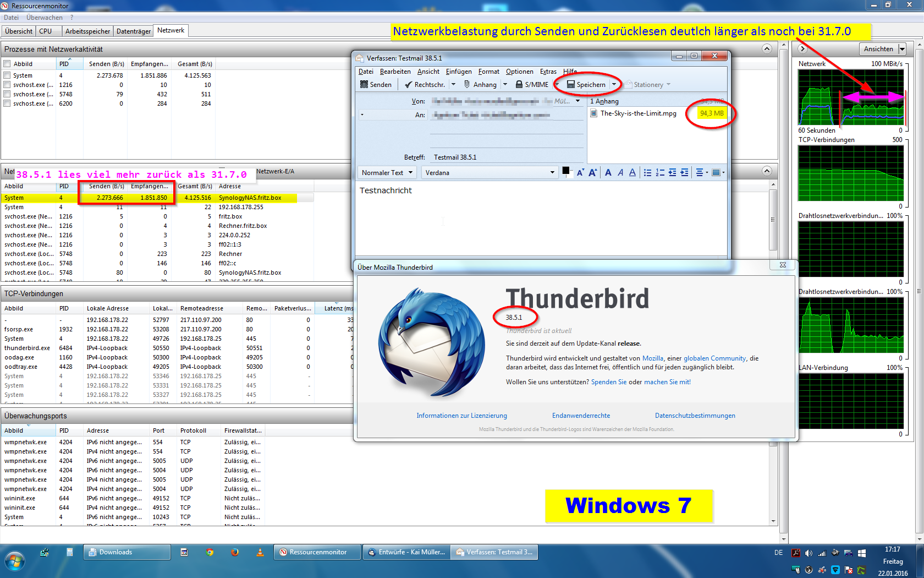Switch to the Datenträger tab
The width and height of the screenshot is (924, 578).
[x=134, y=31]
